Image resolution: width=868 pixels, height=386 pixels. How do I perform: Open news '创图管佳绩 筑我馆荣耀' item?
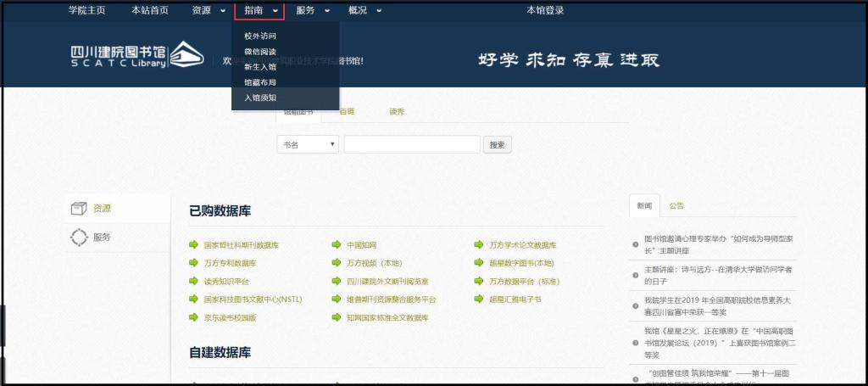pos(718,378)
